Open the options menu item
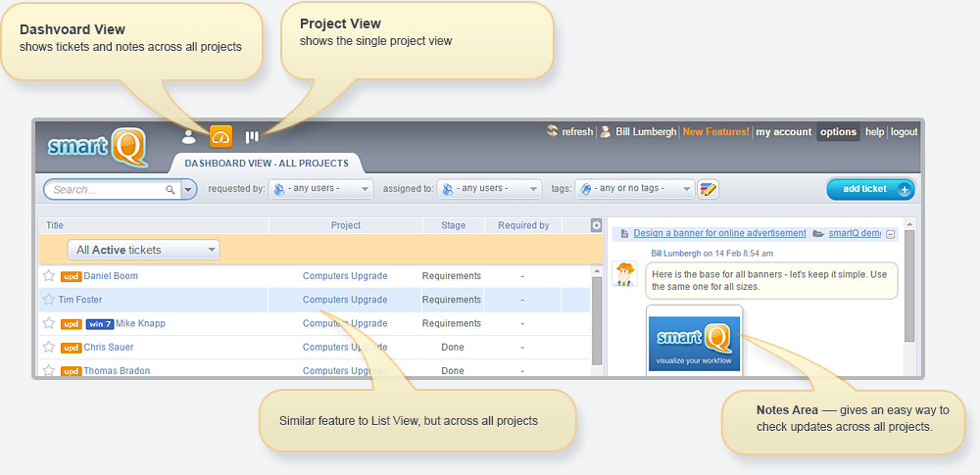Screen dimensions: 980x475 [x=838, y=132]
